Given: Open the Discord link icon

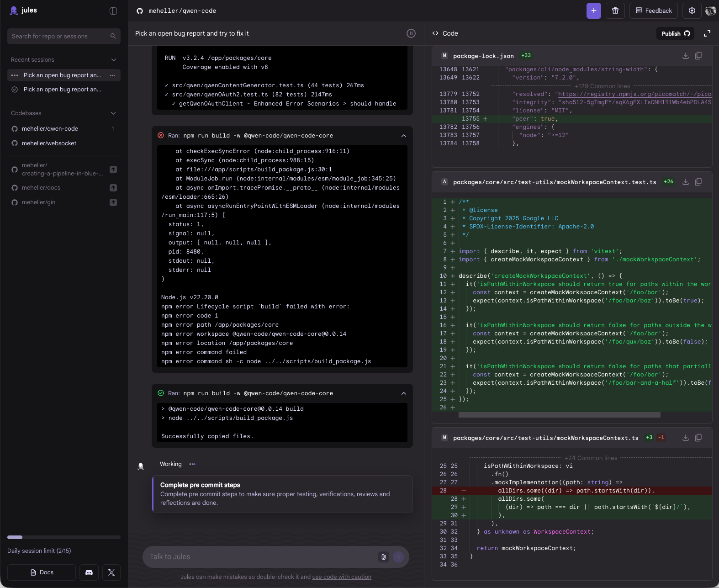Looking at the screenshot, I should pos(89,572).
